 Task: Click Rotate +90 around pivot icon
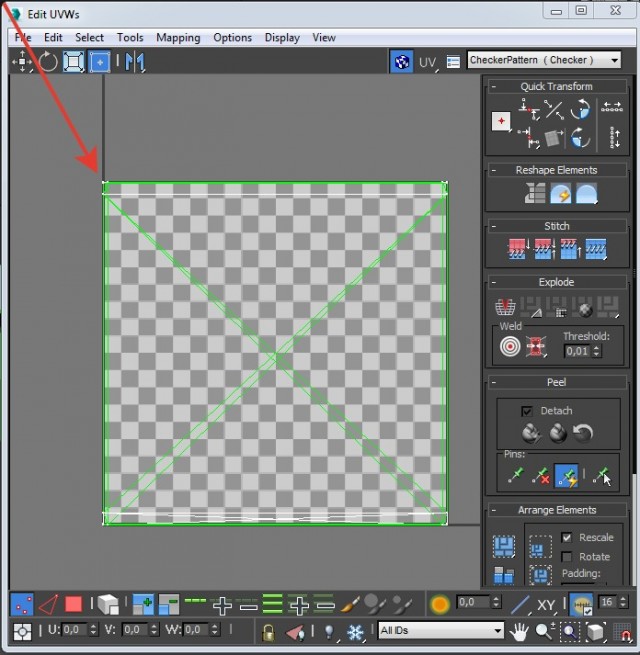click(x=580, y=109)
